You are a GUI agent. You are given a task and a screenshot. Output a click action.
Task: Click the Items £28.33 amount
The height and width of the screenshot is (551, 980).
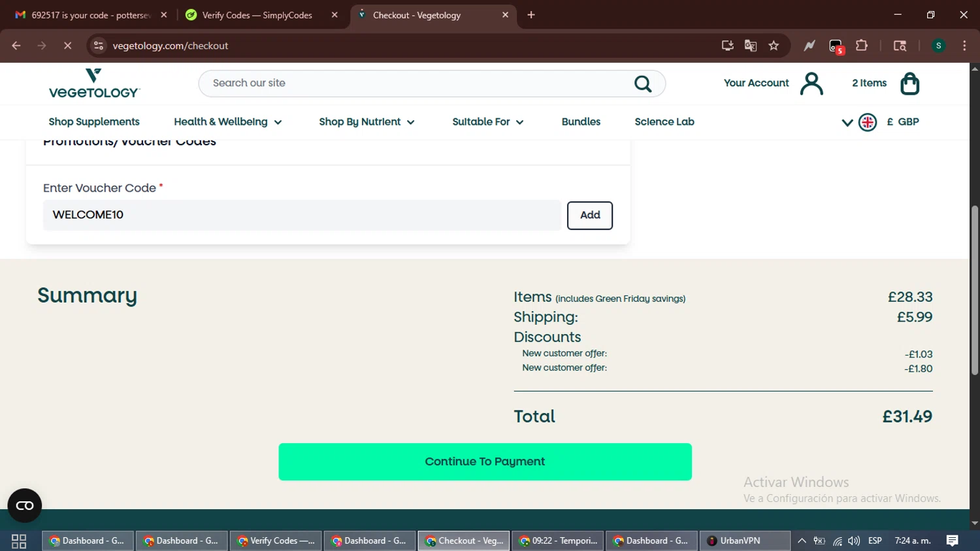pyautogui.click(x=910, y=297)
